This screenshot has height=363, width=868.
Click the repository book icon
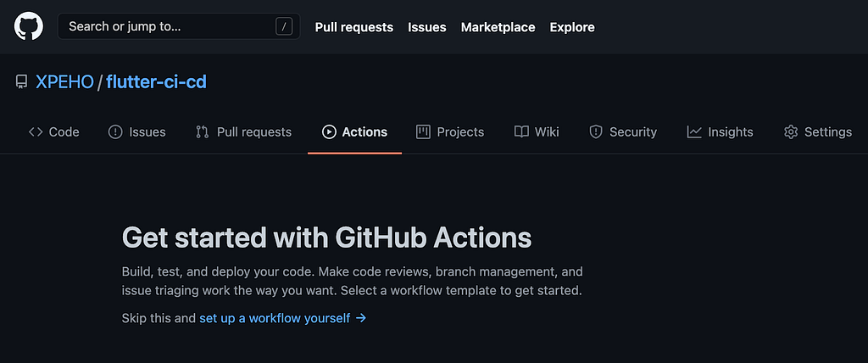(x=21, y=82)
